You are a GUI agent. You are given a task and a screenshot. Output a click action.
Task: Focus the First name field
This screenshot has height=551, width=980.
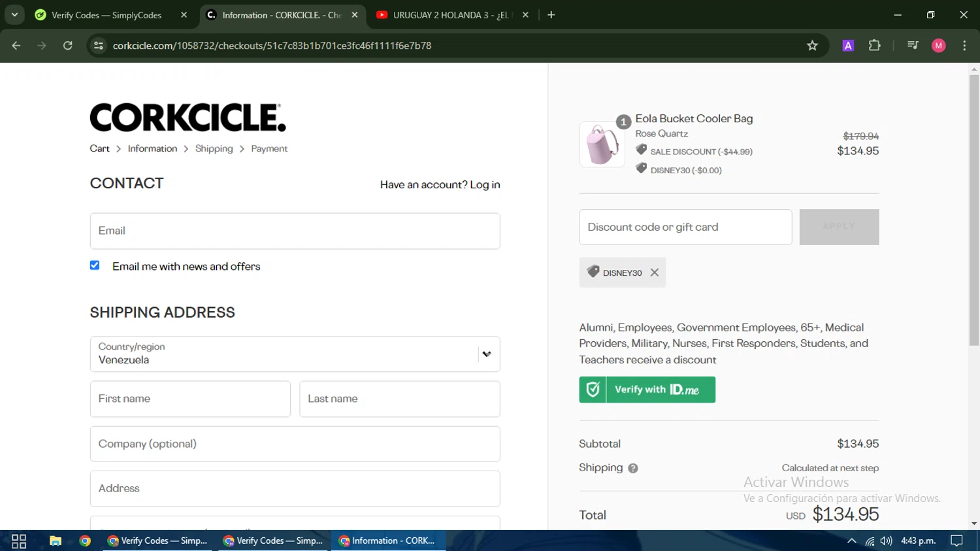click(x=190, y=399)
